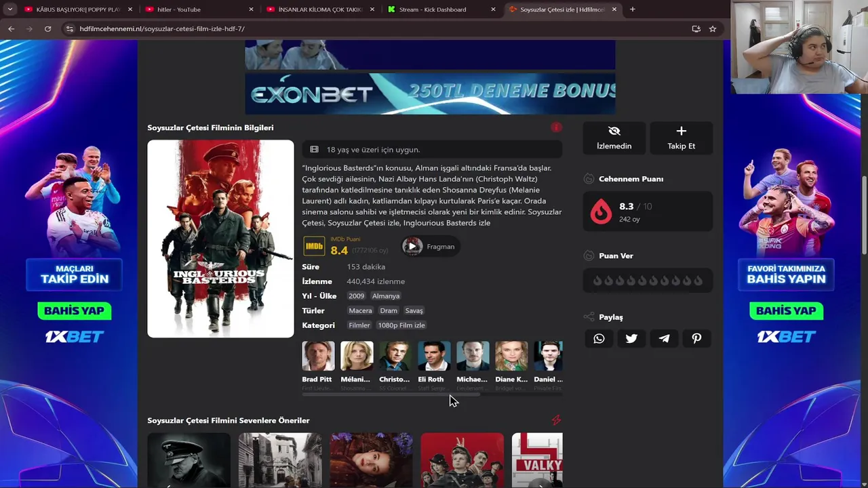Open the recommended film with woman portrait
868x488 pixels.
[371, 460]
